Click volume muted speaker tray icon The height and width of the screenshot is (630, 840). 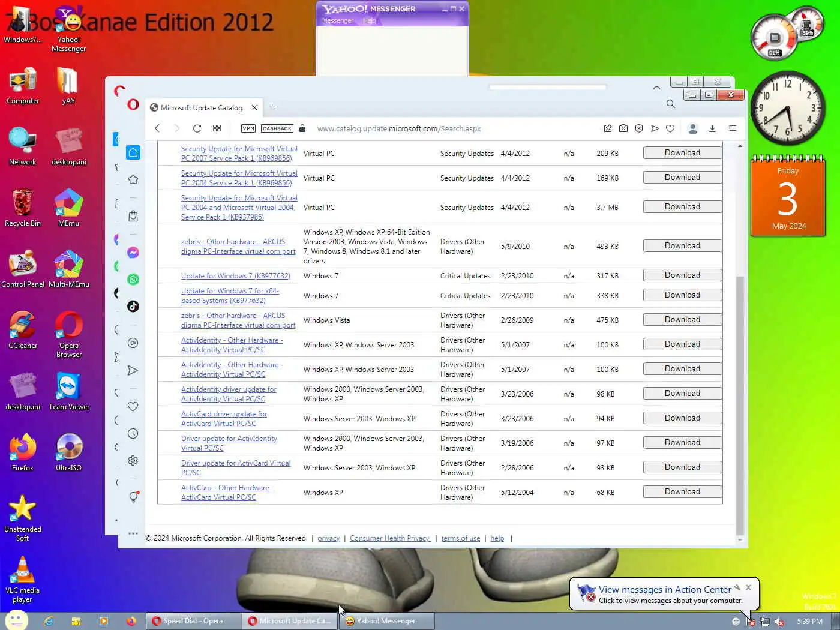(x=779, y=622)
